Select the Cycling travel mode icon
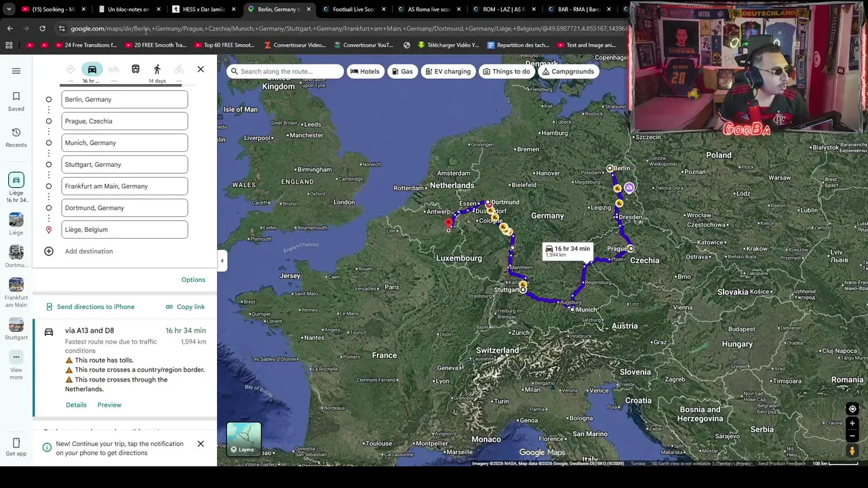Viewport: 868px width, 488px height. (179, 69)
